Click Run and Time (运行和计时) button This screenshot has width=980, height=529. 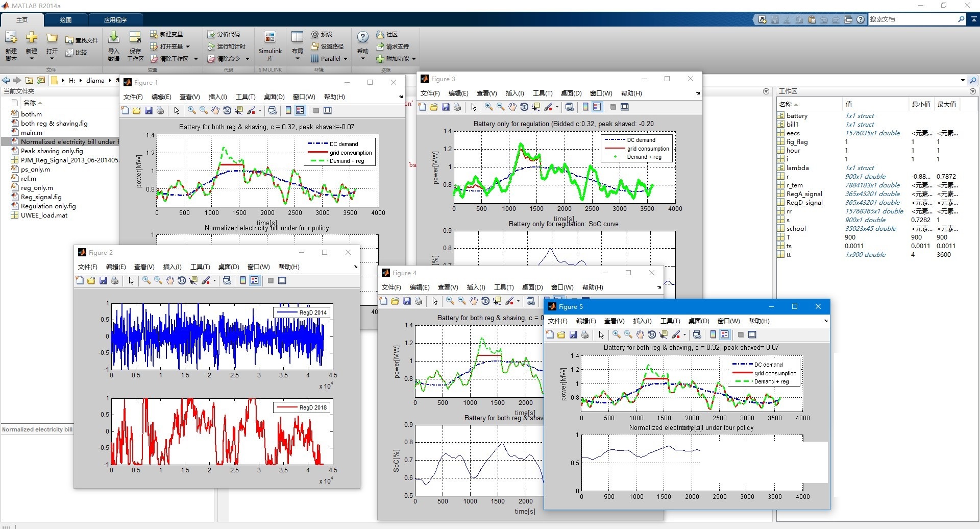227,46
